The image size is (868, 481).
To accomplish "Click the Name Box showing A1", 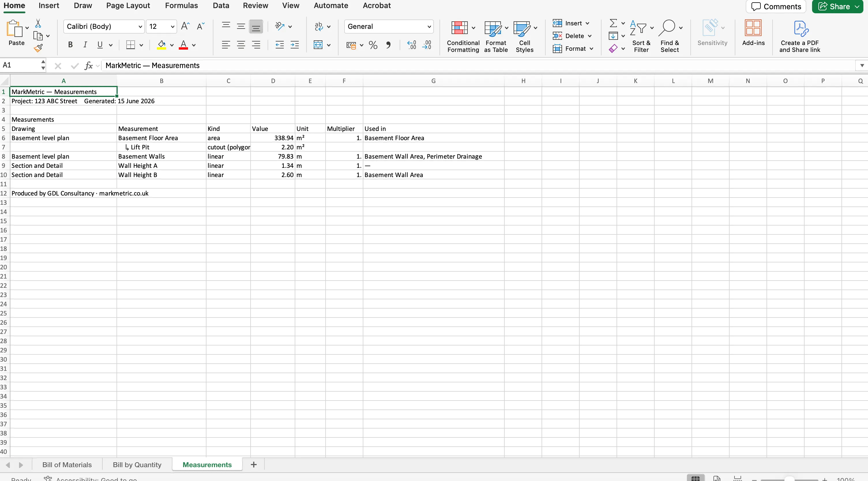I will point(20,65).
